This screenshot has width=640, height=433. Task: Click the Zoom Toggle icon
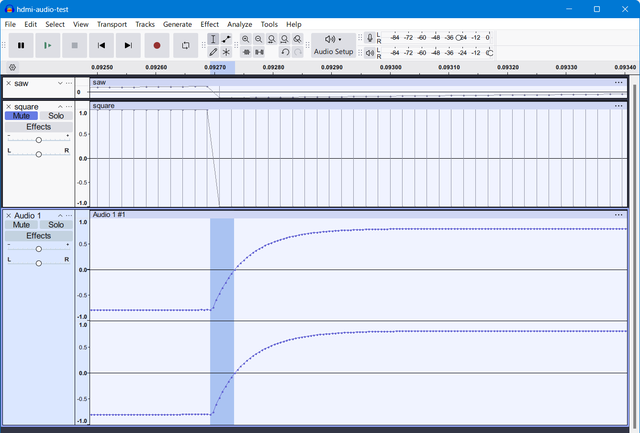click(298, 39)
